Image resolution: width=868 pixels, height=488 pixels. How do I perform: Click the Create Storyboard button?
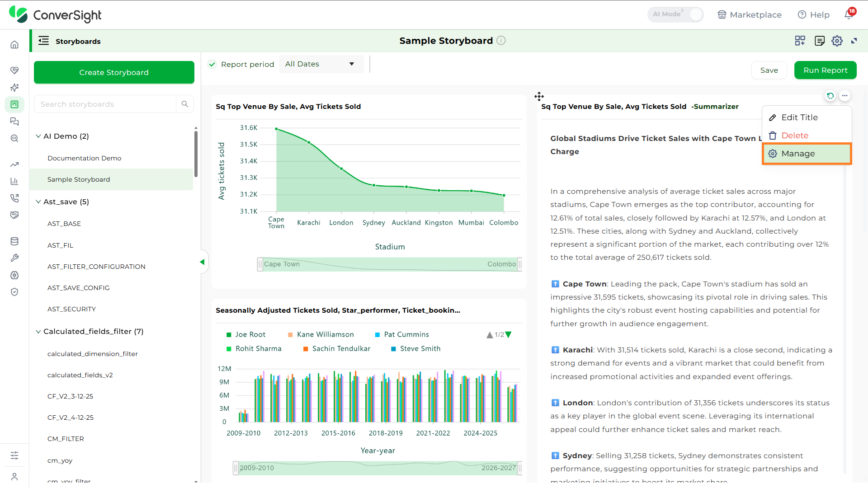(x=114, y=72)
